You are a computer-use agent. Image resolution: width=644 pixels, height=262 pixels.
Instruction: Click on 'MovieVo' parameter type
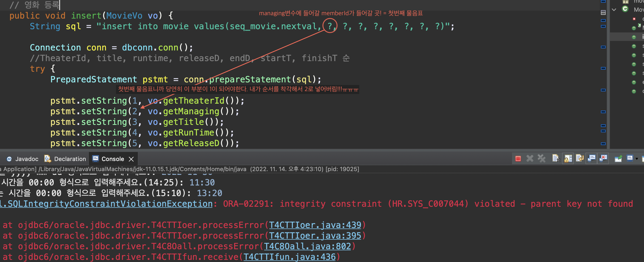pyautogui.click(x=124, y=16)
